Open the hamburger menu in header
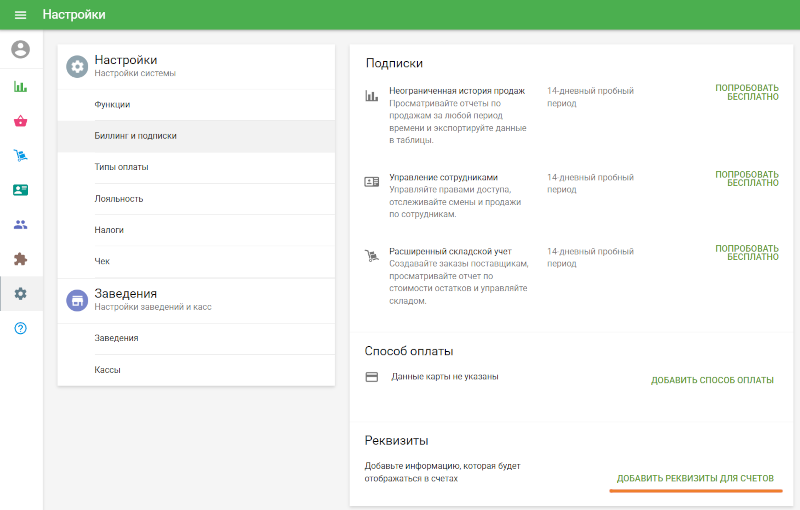800x510 pixels. [20, 15]
